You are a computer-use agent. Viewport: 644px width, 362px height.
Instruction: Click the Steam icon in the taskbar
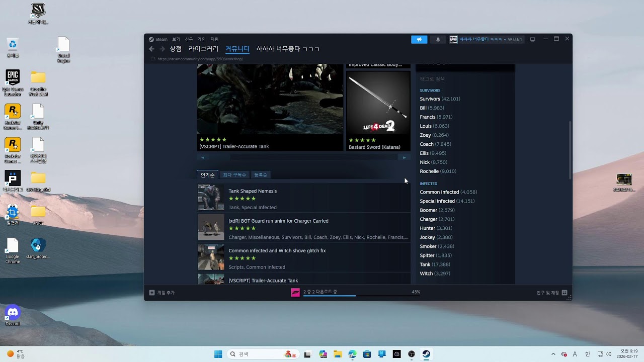(426, 354)
